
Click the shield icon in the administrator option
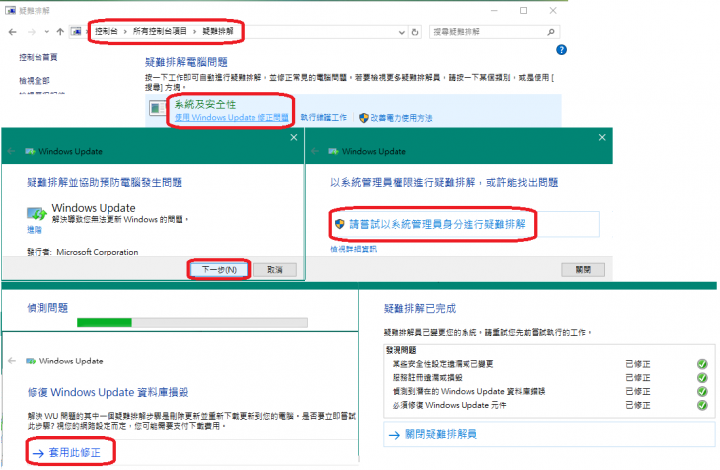[340, 224]
